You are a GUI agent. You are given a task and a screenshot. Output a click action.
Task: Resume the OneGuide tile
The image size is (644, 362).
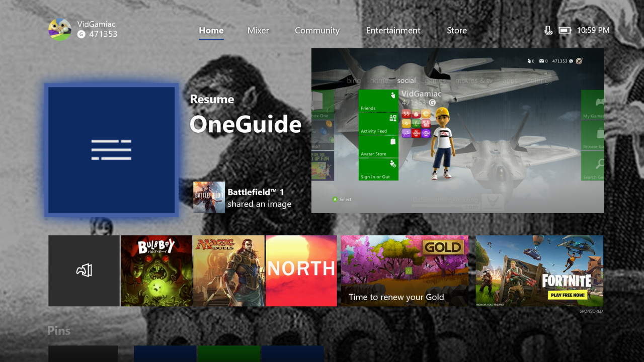pyautogui.click(x=111, y=150)
